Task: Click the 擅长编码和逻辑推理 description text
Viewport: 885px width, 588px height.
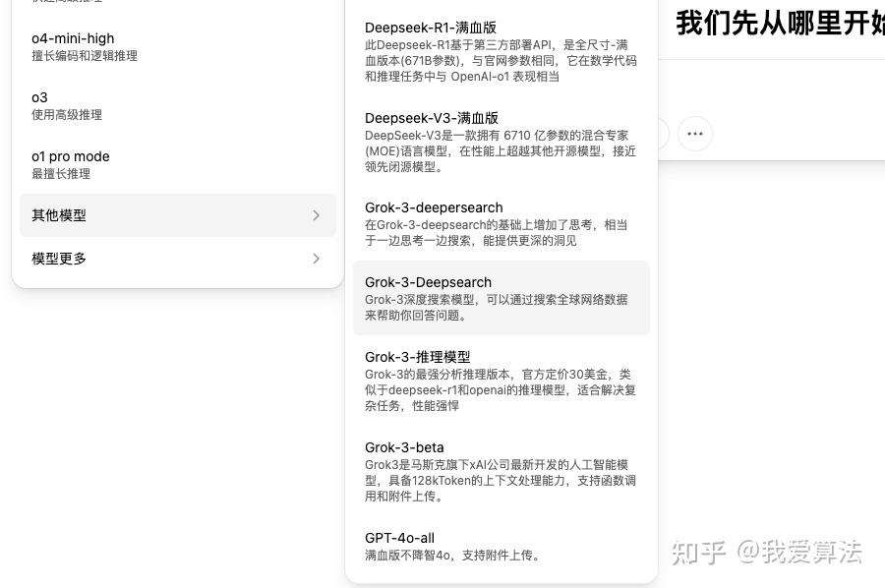Action: 85,56
